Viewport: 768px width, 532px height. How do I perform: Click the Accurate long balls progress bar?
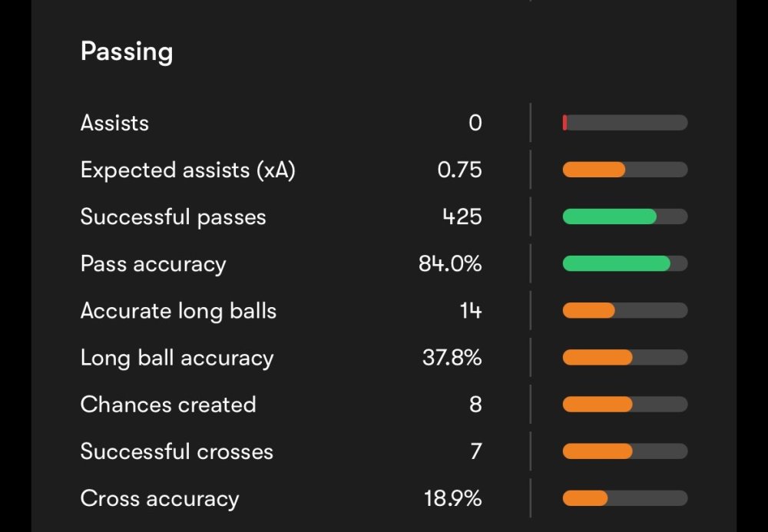[x=624, y=311]
